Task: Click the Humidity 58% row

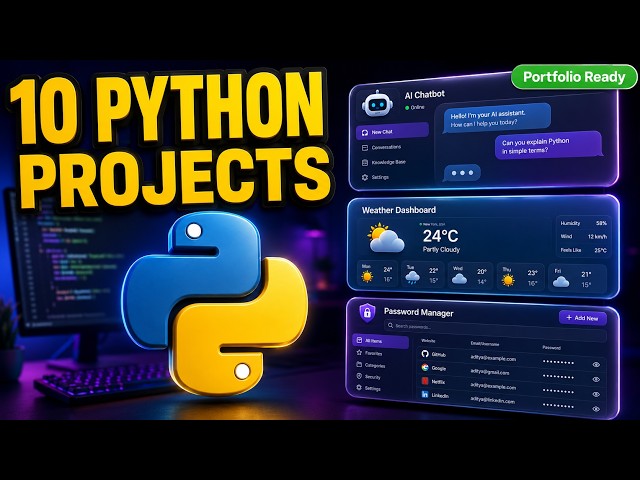Action: coord(584,223)
